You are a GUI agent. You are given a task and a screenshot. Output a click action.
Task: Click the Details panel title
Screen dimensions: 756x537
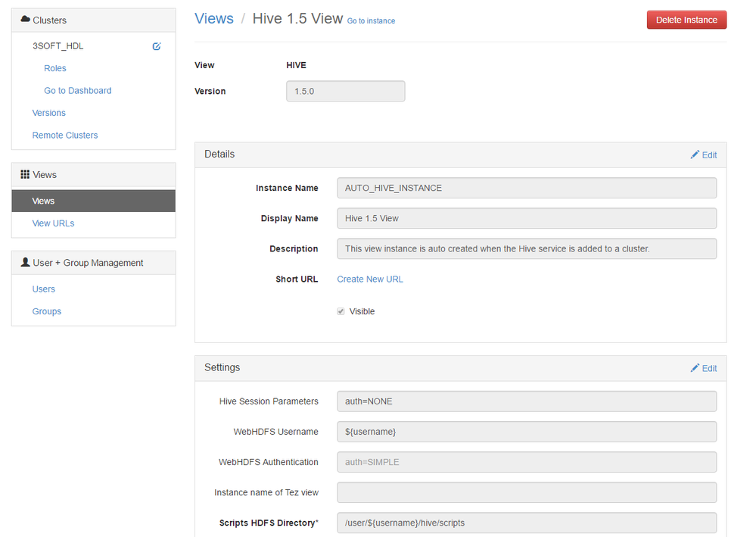click(219, 154)
